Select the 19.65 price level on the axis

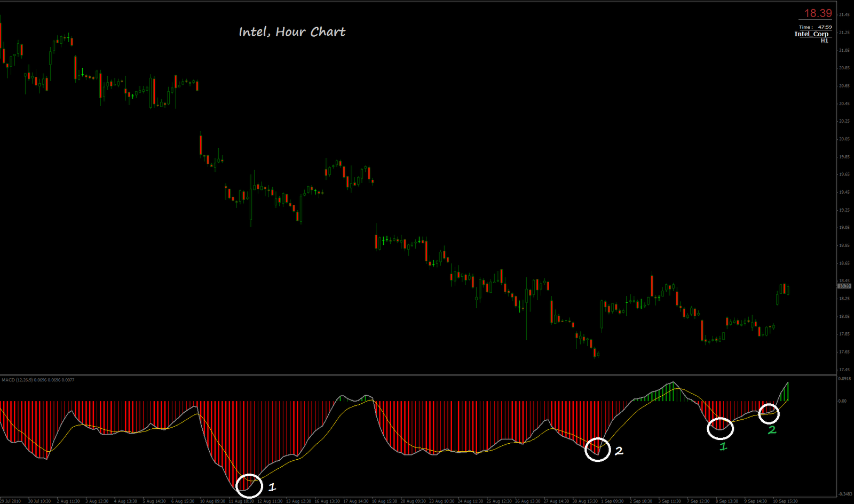tap(844, 174)
